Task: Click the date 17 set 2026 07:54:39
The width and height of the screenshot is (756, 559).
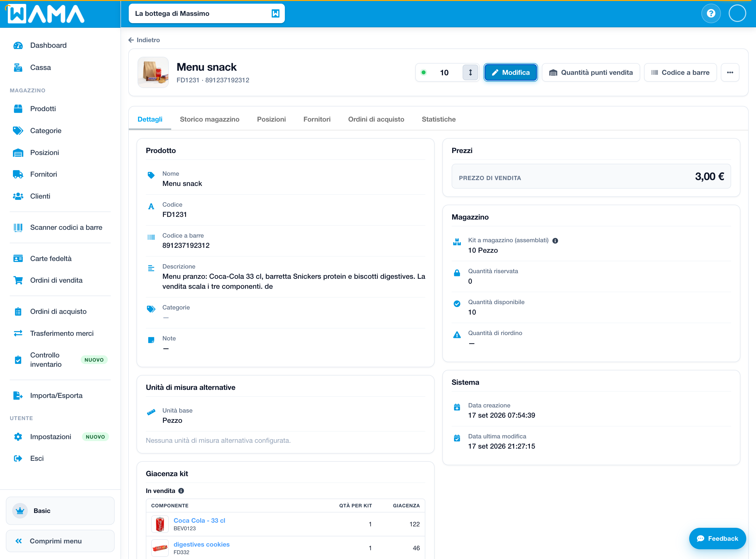Action: (x=501, y=415)
